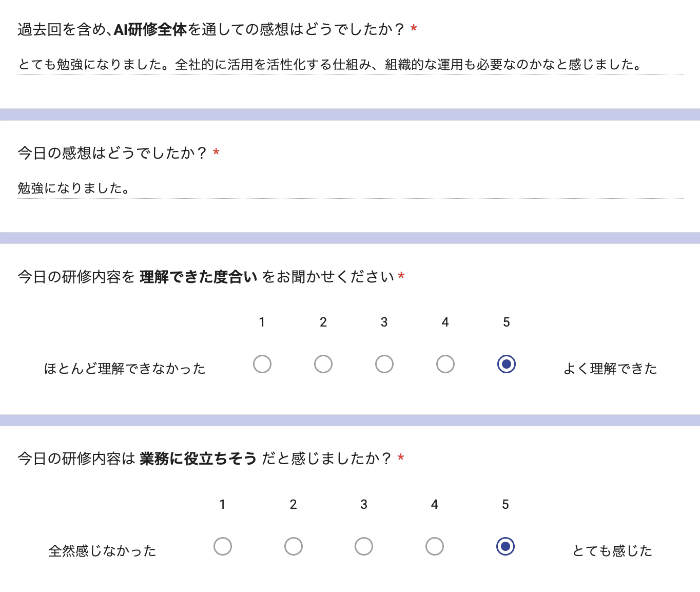Screen dimensions: 700x592
Task: Click the とても感じた scale label
Action: click(611, 550)
